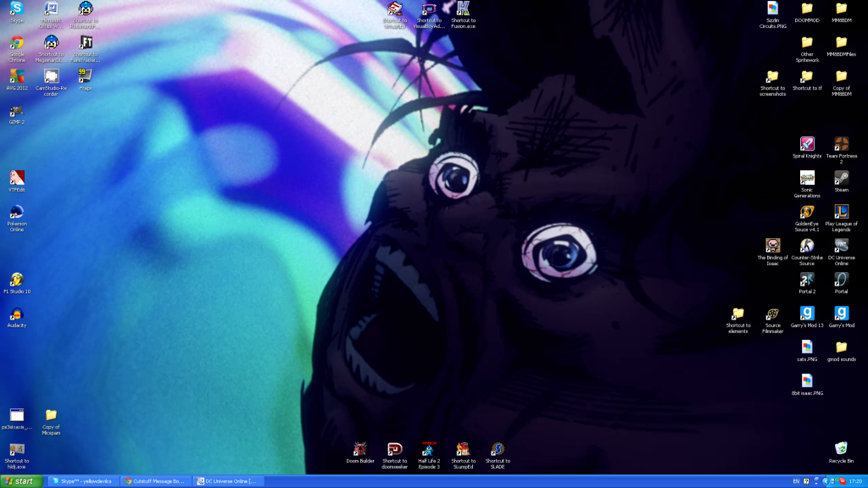This screenshot has width=868, height=488.
Task: Open the Steam desktop shortcut
Action: [x=841, y=178]
